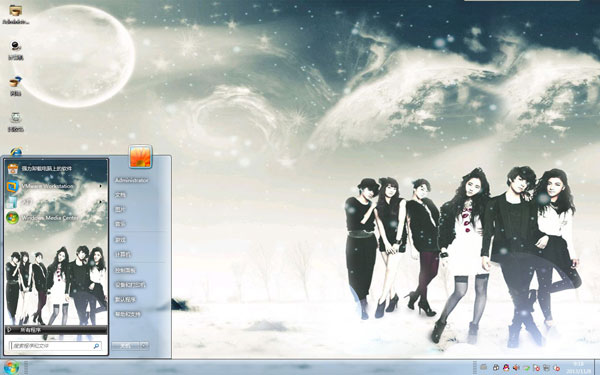
Task: Open the Action Center flag tray icon
Action: (536, 368)
